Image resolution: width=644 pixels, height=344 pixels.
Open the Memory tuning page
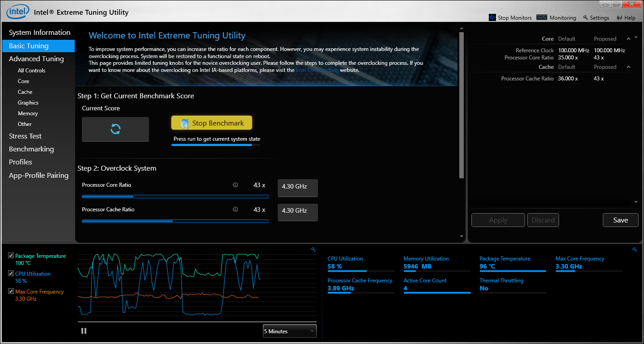pos(28,113)
